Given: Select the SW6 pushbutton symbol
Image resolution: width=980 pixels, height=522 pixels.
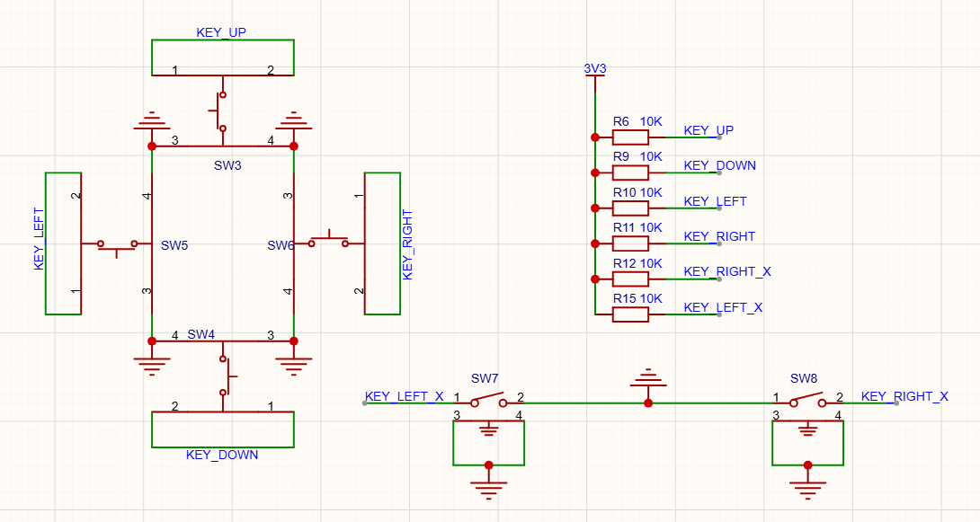Looking at the screenshot, I should click(x=328, y=239).
